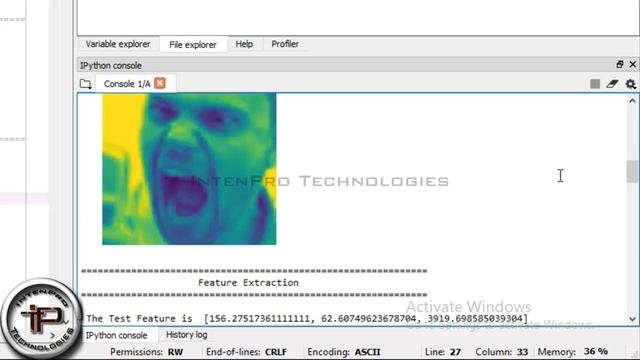Click the Column: 33 status entry
This screenshot has height=360, width=640.
coord(502,352)
